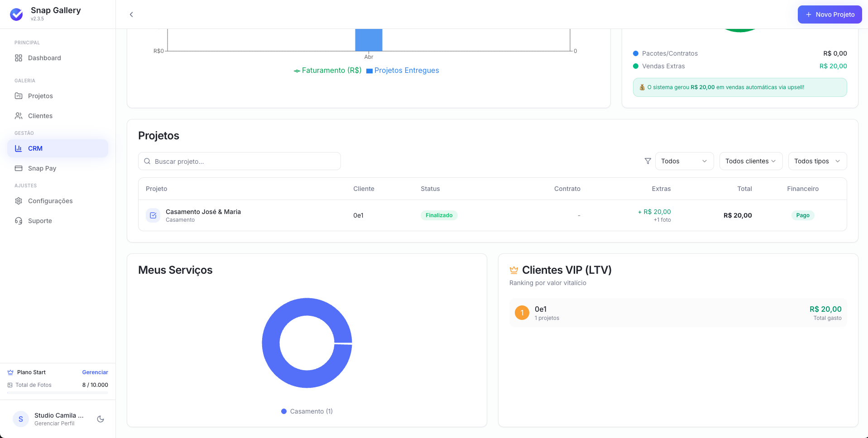The width and height of the screenshot is (868, 438).
Task: Click the Gerenciar plan link
Action: point(95,372)
